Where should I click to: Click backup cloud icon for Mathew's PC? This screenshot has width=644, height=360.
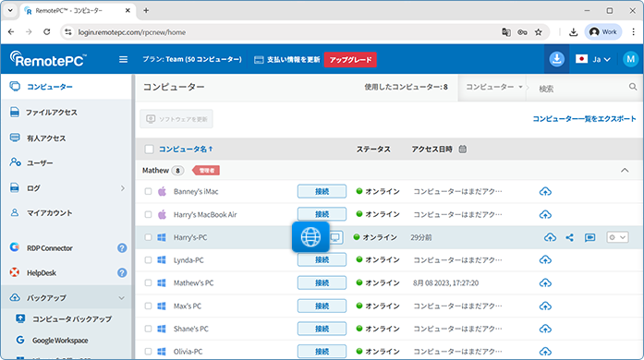pos(545,282)
